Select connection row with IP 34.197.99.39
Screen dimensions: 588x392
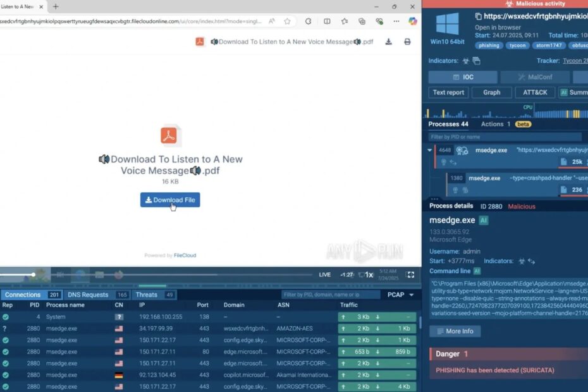pyautogui.click(x=209, y=329)
